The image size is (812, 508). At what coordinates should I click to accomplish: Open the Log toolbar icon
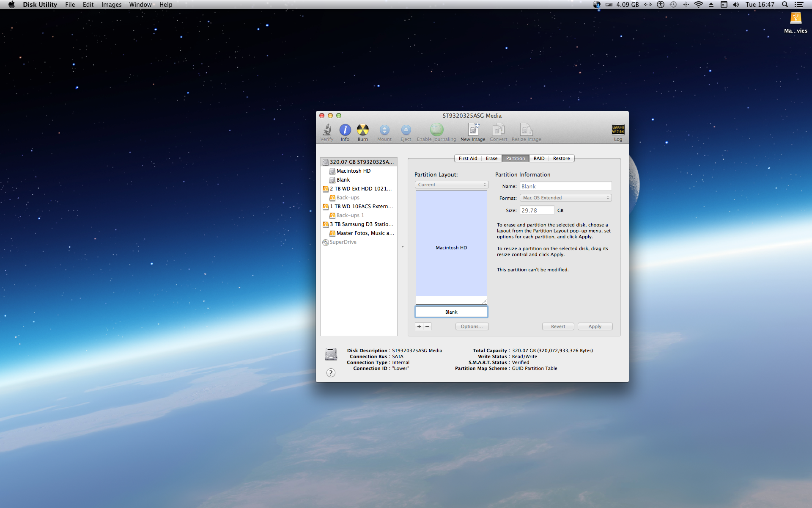tap(618, 132)
